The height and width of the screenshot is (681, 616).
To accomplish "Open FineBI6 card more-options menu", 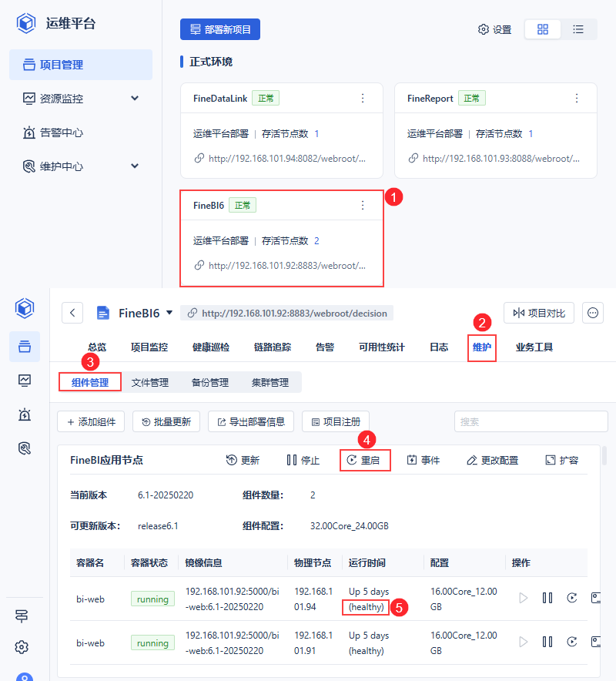I will click(x=363, y=205).
